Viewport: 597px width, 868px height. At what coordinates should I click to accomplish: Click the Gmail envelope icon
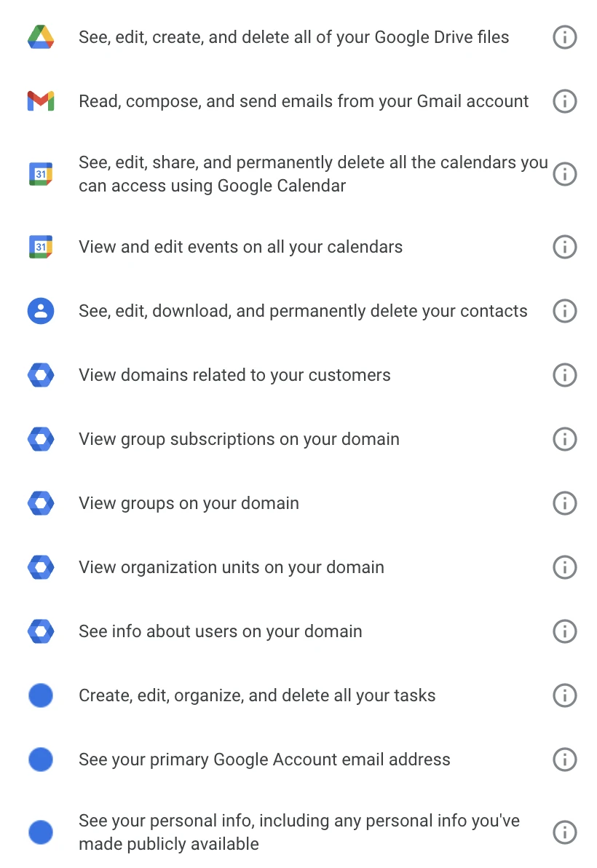click(41, 101)
